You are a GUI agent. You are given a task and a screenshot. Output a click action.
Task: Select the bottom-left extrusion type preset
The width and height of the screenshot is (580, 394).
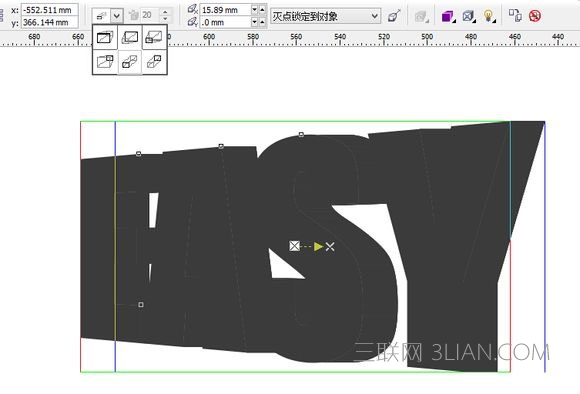[x=105, y=62]
